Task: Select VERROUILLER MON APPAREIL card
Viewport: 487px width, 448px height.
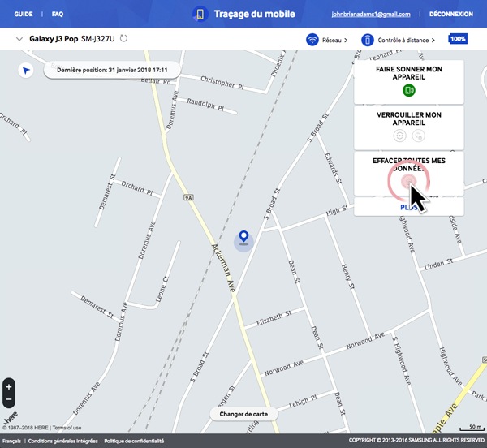Action: 409,127
